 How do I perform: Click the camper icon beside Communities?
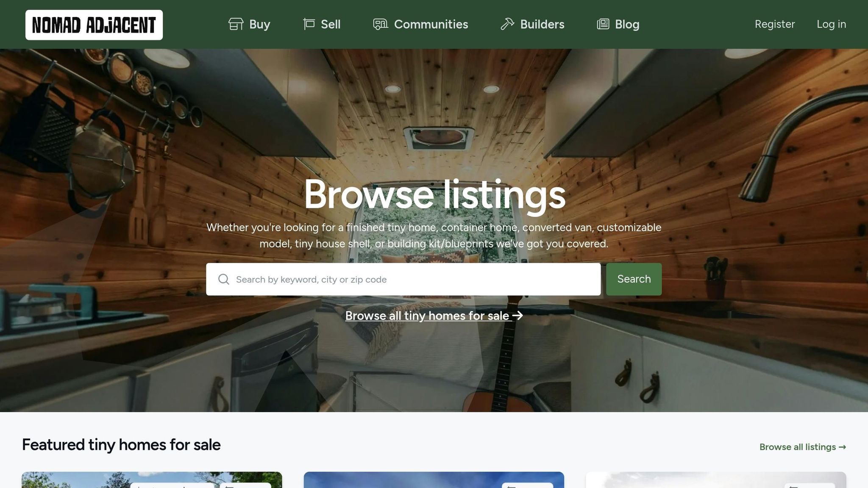[381, 24]
